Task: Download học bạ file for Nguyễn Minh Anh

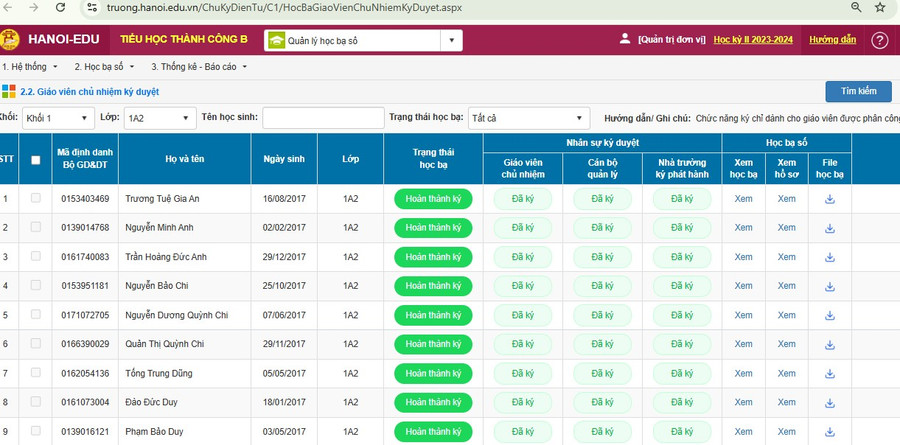Action: pos(829,228)
